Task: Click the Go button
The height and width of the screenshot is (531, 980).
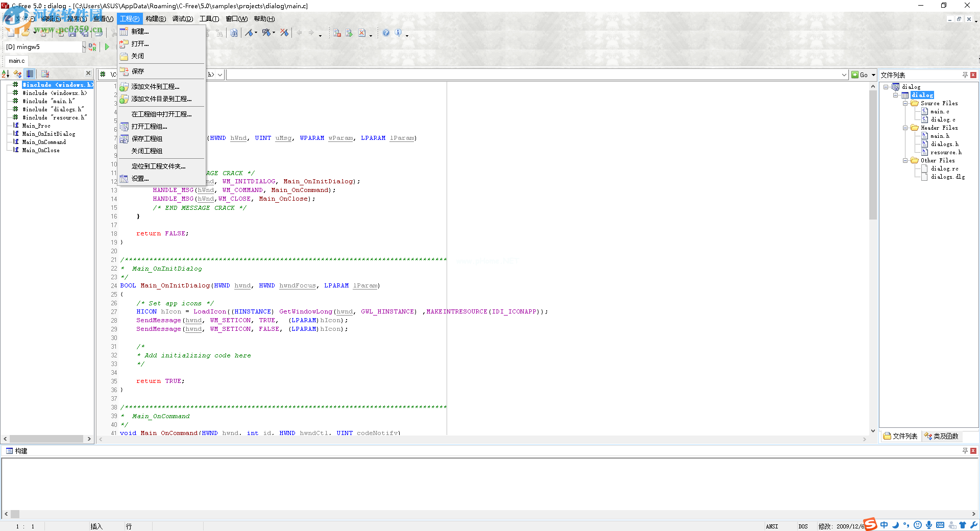Action: tap(860, 75)
